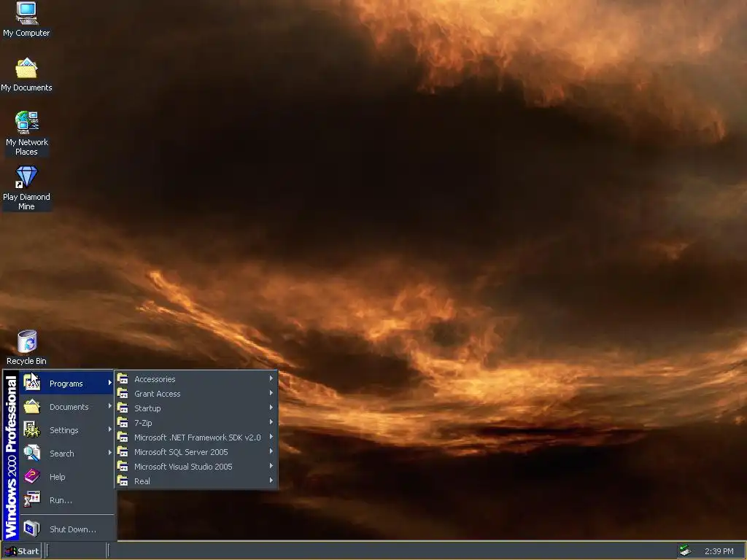The width and height of the screenshot is (747, 560).
Task: Choose Run... from the Start menu
Action: (66, 500)
